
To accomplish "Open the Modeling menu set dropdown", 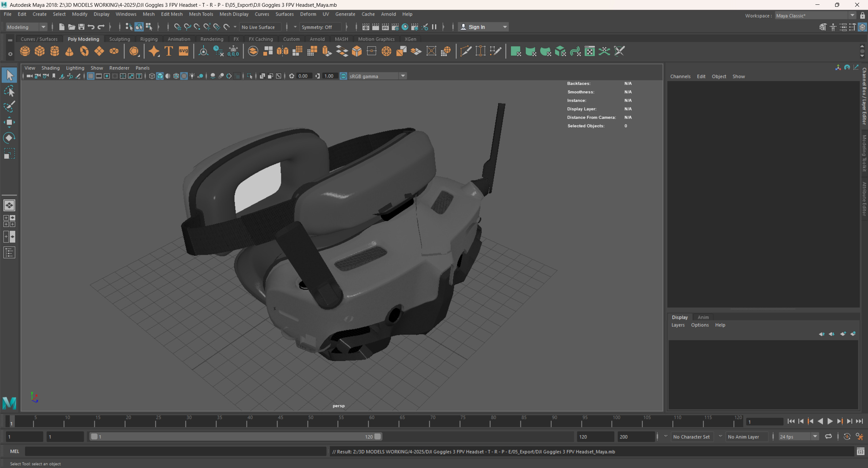I will pos(26,27).
